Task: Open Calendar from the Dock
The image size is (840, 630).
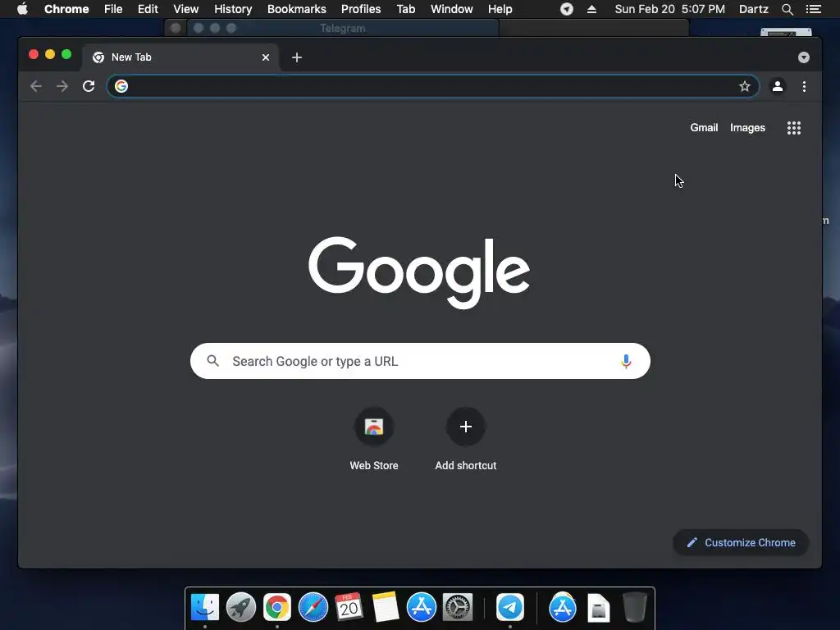Action: pos(349,608)
